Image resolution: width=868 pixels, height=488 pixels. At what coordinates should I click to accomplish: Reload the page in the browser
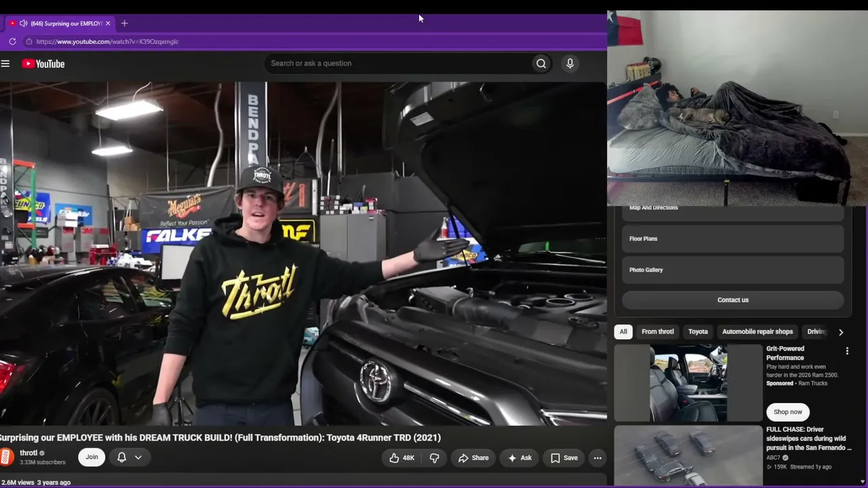coord(12,41)
